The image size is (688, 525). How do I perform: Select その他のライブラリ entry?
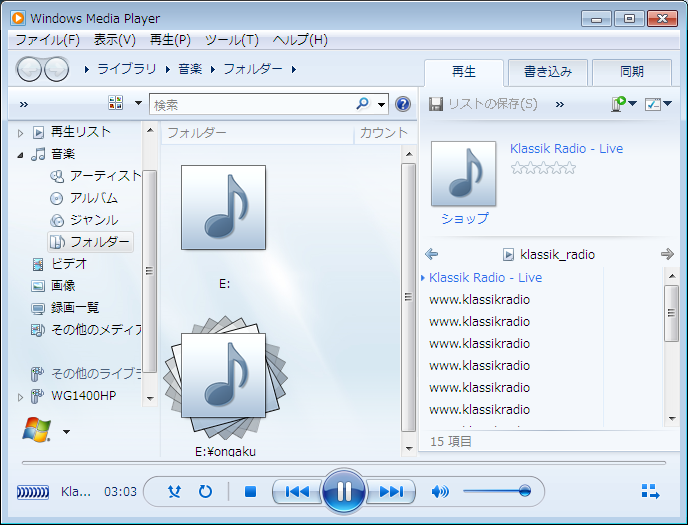(86, 374)
